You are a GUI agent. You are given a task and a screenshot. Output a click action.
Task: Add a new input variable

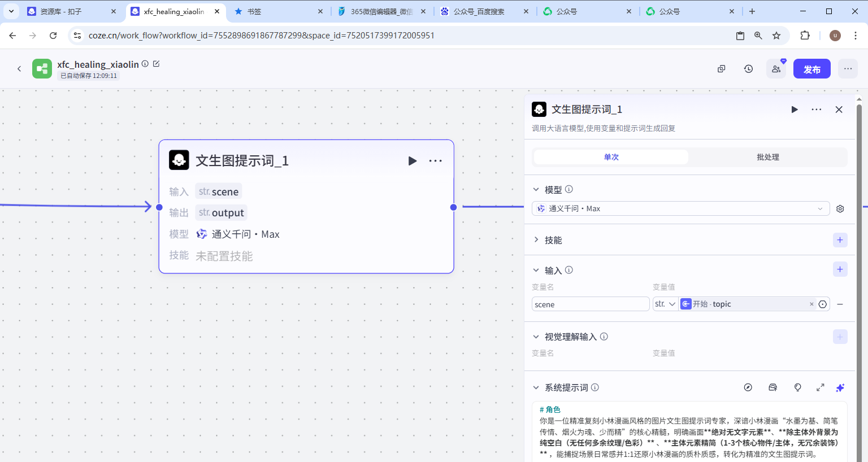[840, 269]
